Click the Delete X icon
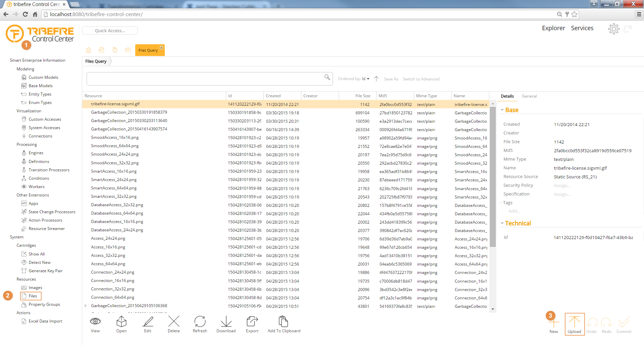 [x=174, y=322]
